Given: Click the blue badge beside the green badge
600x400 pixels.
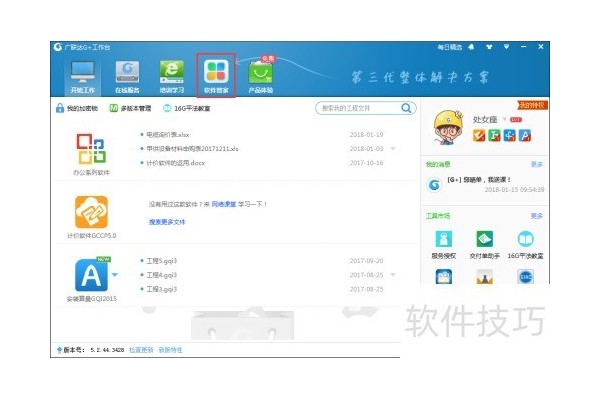Looking at the screenshot, I should click(x=509, y=136).
